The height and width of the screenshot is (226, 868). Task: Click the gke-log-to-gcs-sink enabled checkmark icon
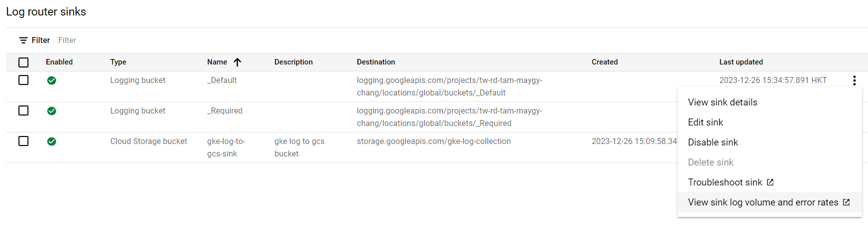pos(51,141)
